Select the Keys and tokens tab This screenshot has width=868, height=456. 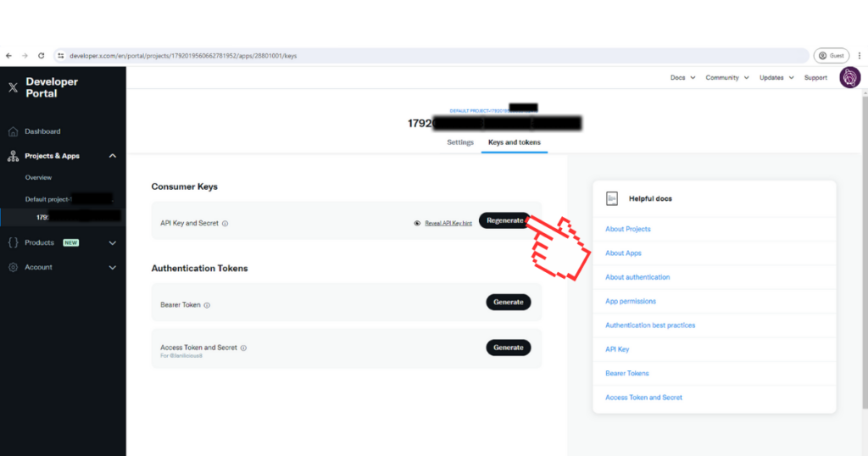tap(514, 142)
